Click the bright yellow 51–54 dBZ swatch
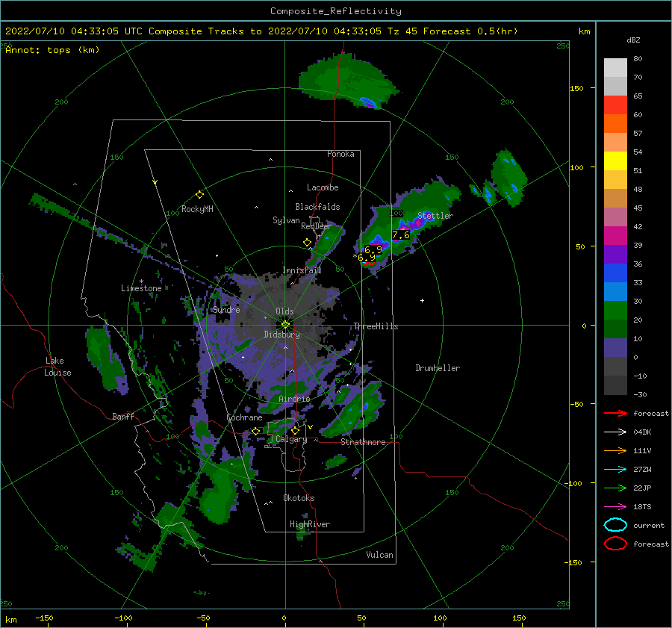672x628 pixels. (x=615, y=161)
